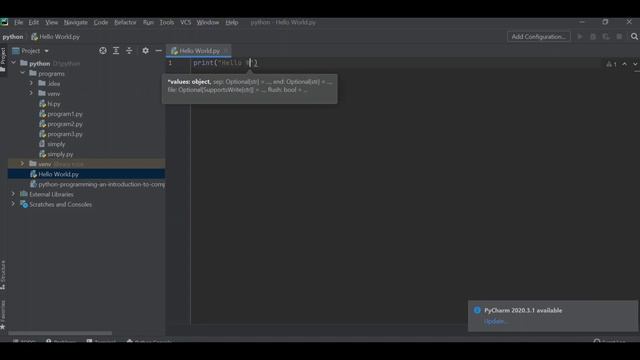Select hi.py in project tree
Screen dimensions: 640x360
pos(54,104)
